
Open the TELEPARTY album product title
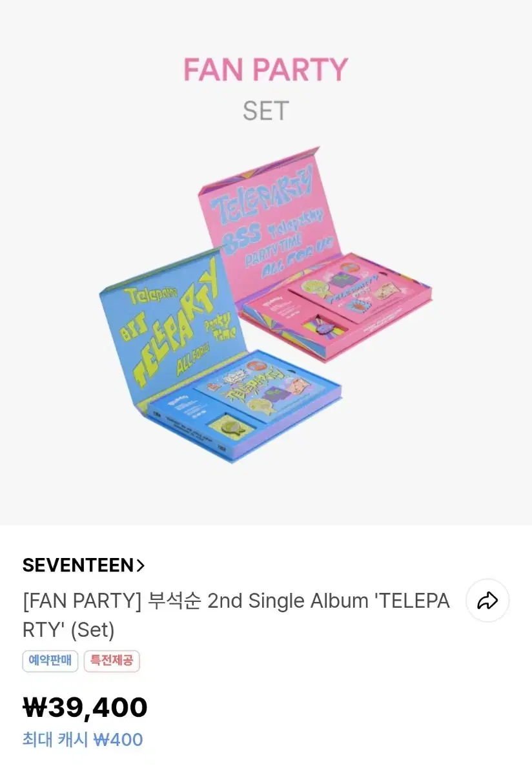(236, 615)
